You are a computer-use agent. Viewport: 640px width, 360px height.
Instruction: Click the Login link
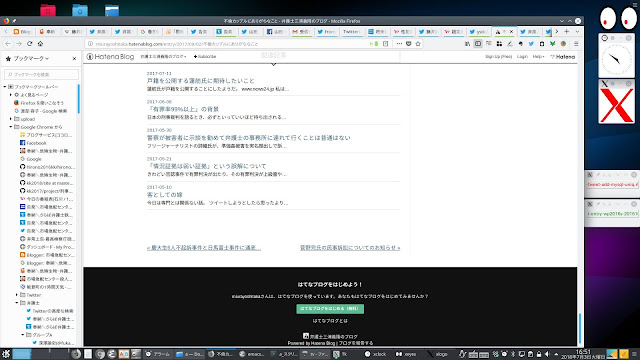click(522, 57)
